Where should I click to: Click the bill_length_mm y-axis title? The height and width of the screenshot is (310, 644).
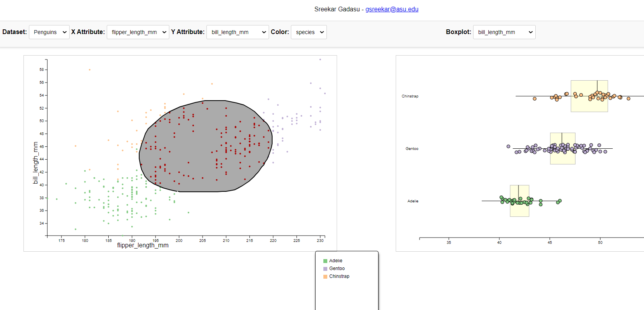[x=36, y=163]
